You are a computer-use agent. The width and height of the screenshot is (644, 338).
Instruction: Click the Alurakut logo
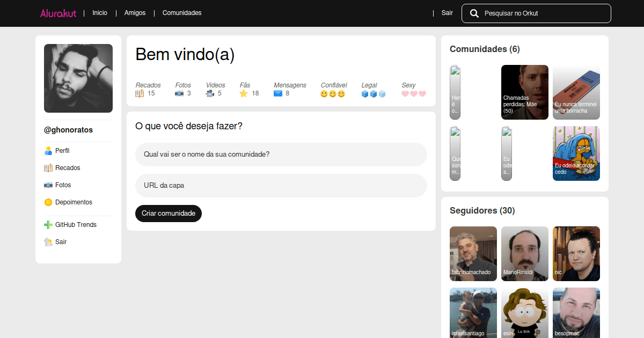(58, 13)
